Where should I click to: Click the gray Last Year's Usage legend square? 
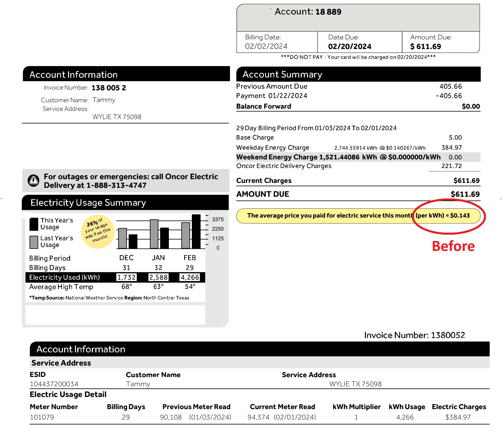pyautogui.click(x=34, y=242)
